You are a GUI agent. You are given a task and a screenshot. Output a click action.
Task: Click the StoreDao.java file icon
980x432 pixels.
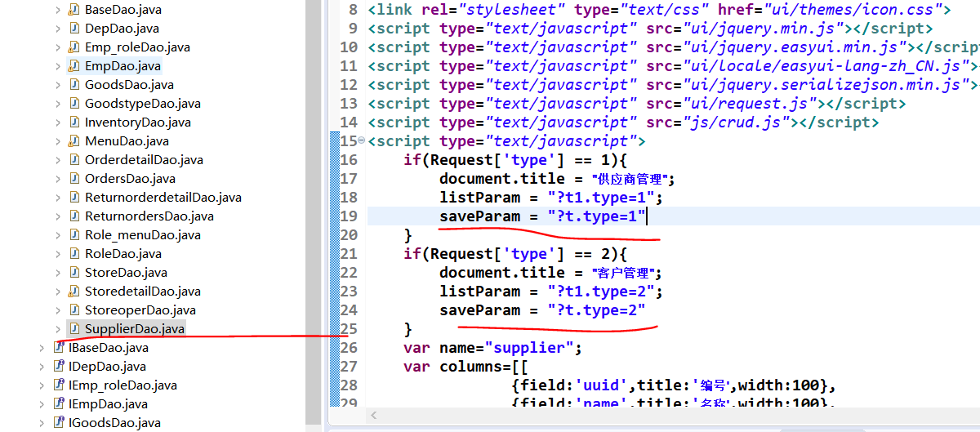pyautogui.click(x=75, y=273)
